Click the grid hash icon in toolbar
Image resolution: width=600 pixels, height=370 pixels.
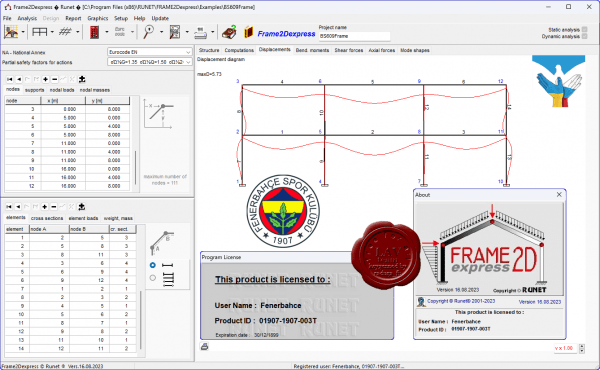65,32
